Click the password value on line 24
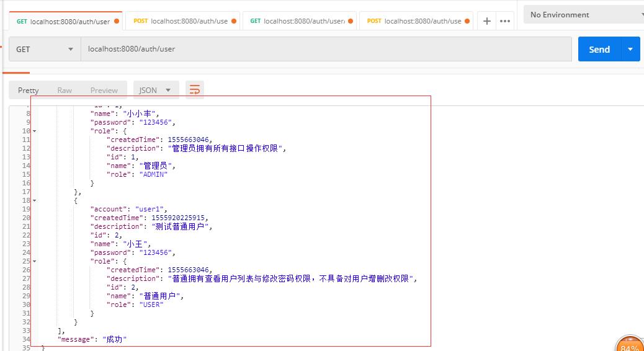The width and height of the screenshot is (644, 351). pos(155,252)
